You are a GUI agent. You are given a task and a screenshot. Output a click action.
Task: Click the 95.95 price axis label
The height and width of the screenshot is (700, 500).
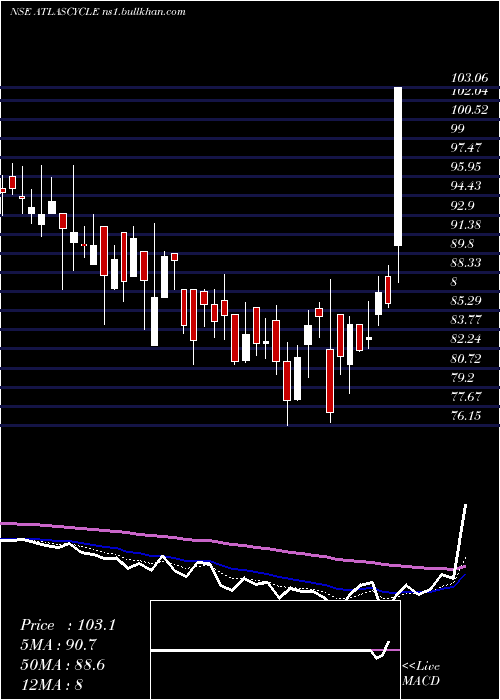pyautogui.click(x=467, y=167)
